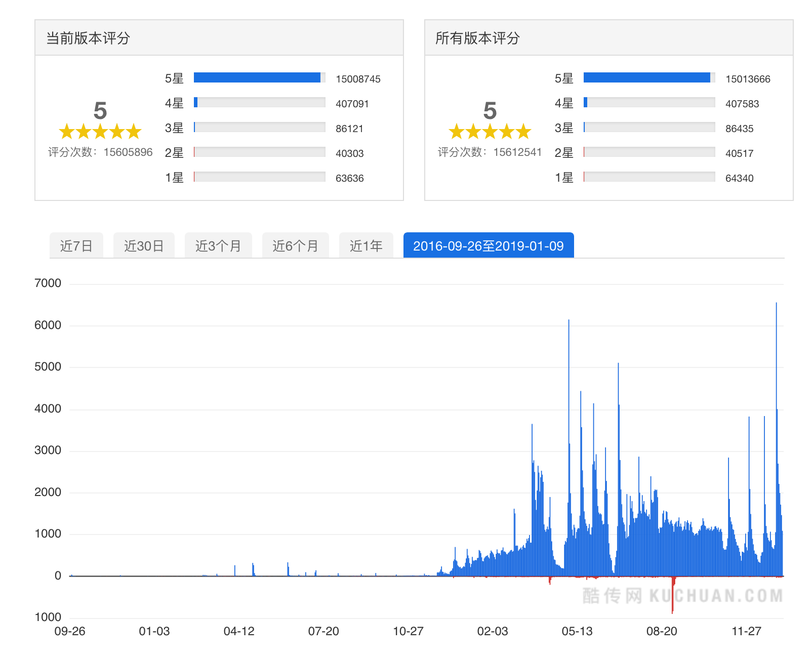Click the 1星 bar in 当前版本评分
Image resolution: width=812 pixels, height=660 pixels.
(x=260, y=177)
